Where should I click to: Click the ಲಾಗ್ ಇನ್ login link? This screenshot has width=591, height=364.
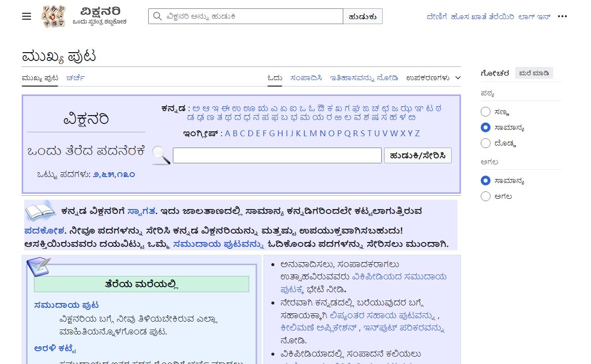[534, 16]
